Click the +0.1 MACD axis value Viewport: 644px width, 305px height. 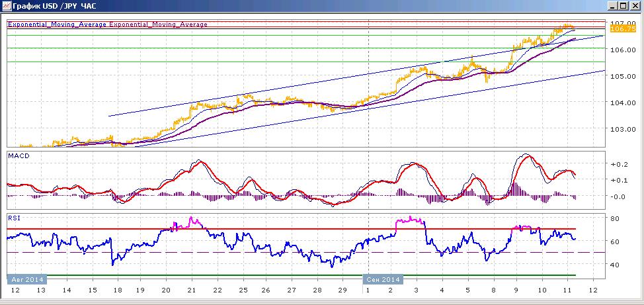[619, 180]
